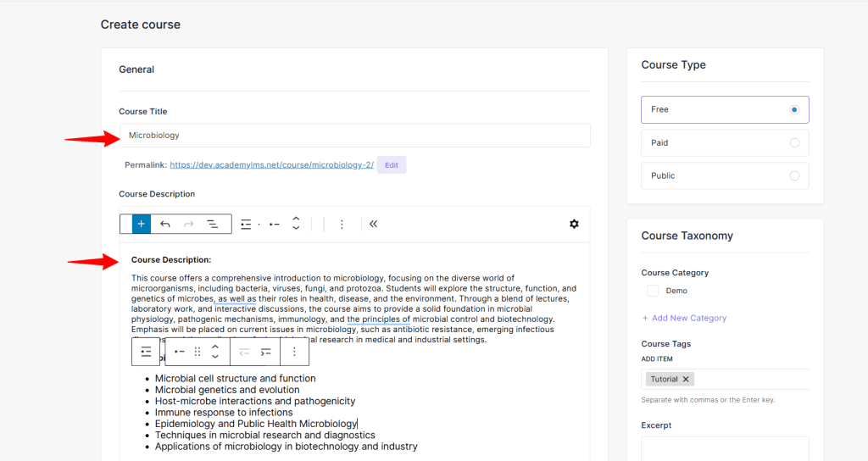Viewport: 868px width, 461px height.
Task: Click move up/down arrows on floating toolbar
Action: 215,352
